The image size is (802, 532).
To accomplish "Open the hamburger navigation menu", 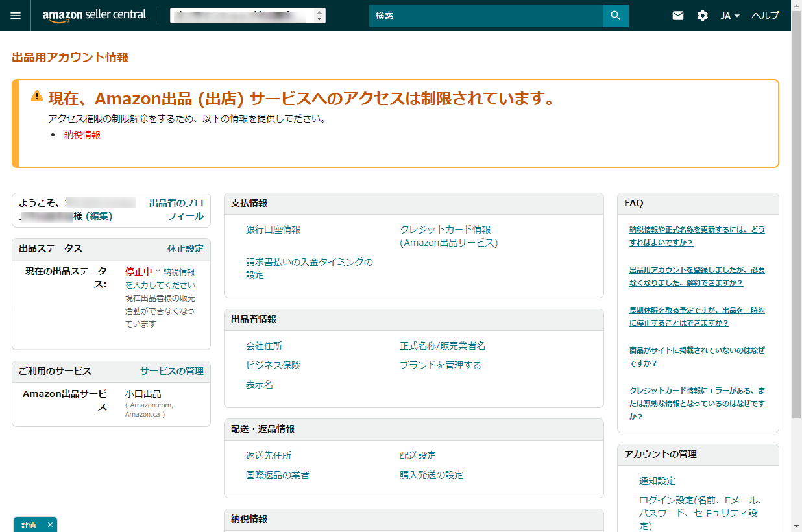I will 16,16.
